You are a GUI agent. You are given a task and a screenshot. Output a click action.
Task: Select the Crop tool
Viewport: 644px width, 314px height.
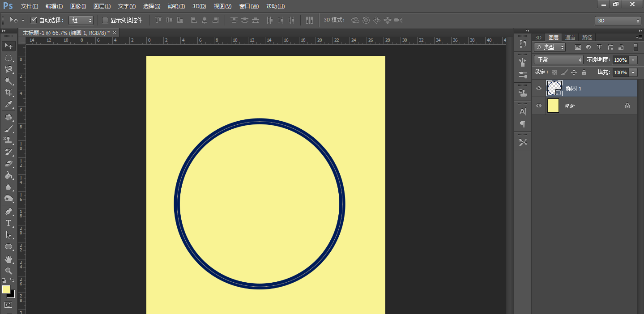tap(9, 93)
